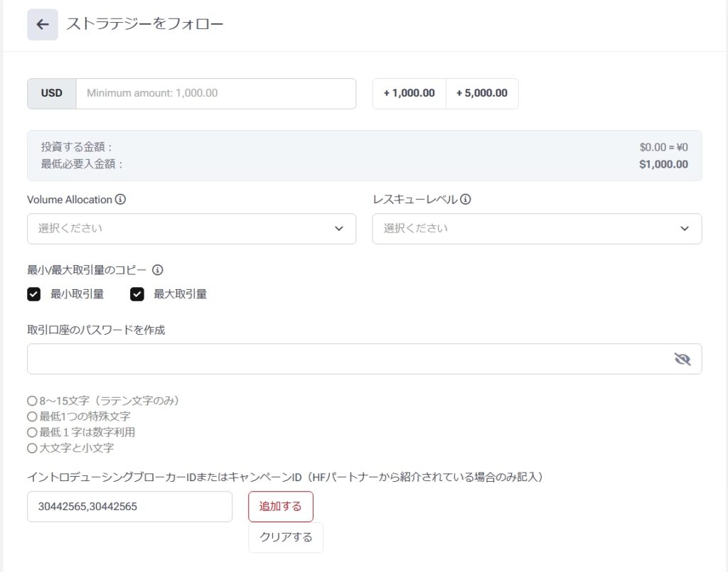
Task: Click the 追加する button
Action: [x=280, y=507]
